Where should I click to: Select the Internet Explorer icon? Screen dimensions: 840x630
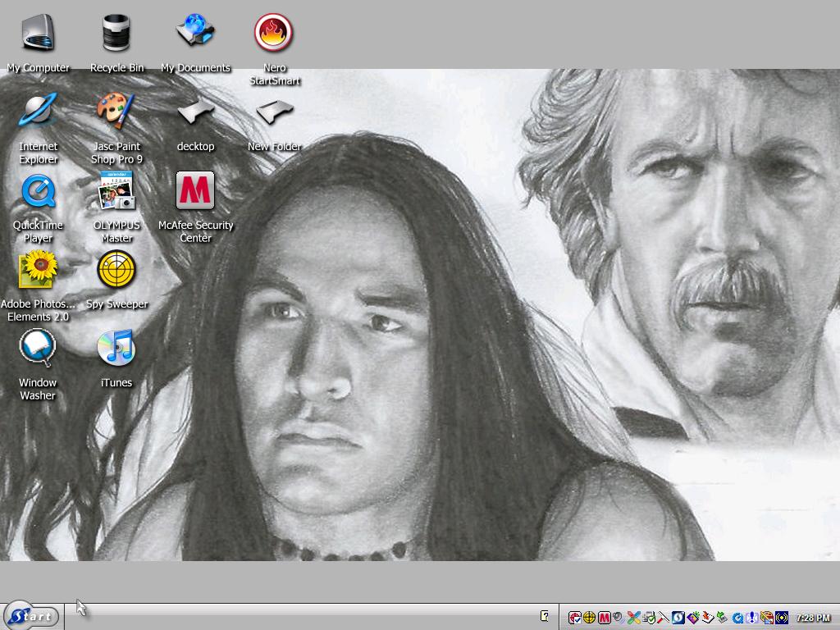pyautogui.click(x=38, y=127)
